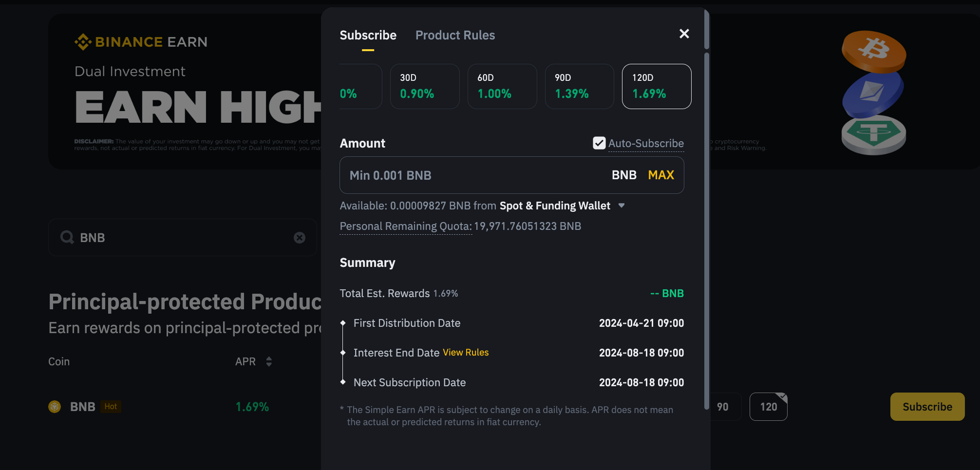
Task: Click the yellow Subscribe button in the BNB row
Action: coord(927,407)
